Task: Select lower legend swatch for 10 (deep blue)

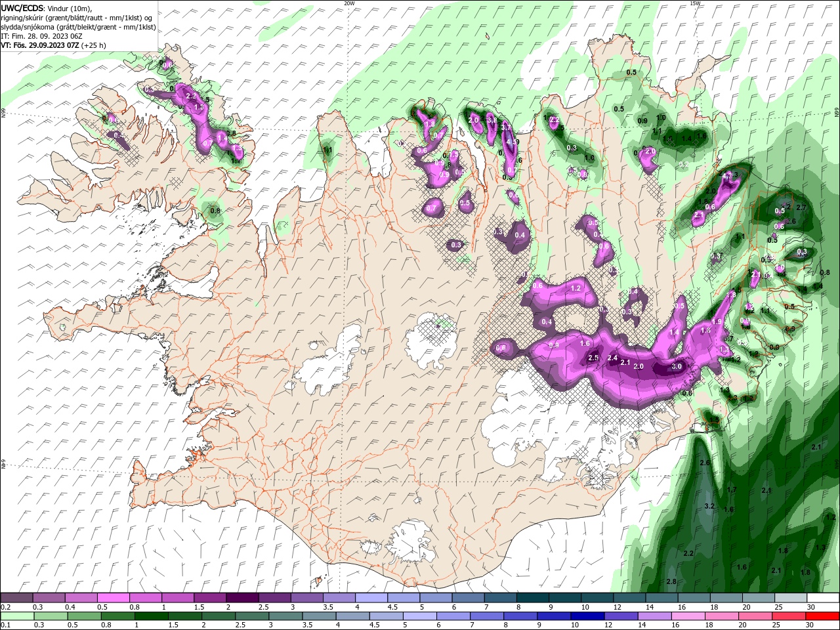Action: coord(587,616)
